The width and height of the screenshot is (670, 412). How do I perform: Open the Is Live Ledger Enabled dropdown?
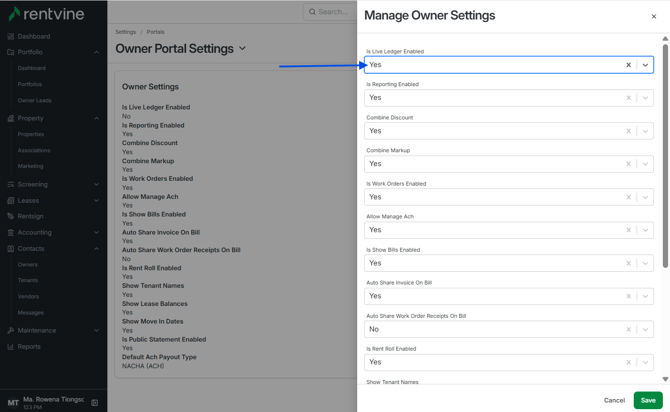pos(645,65)
